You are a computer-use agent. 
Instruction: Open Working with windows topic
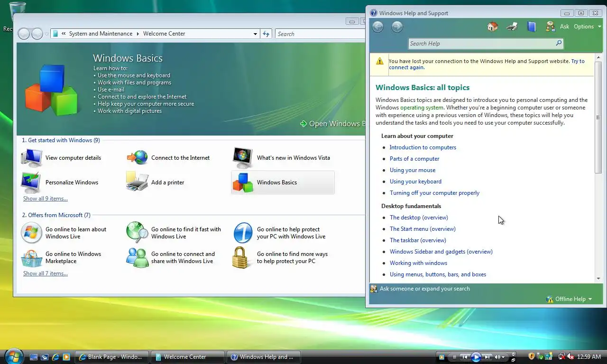418,263
